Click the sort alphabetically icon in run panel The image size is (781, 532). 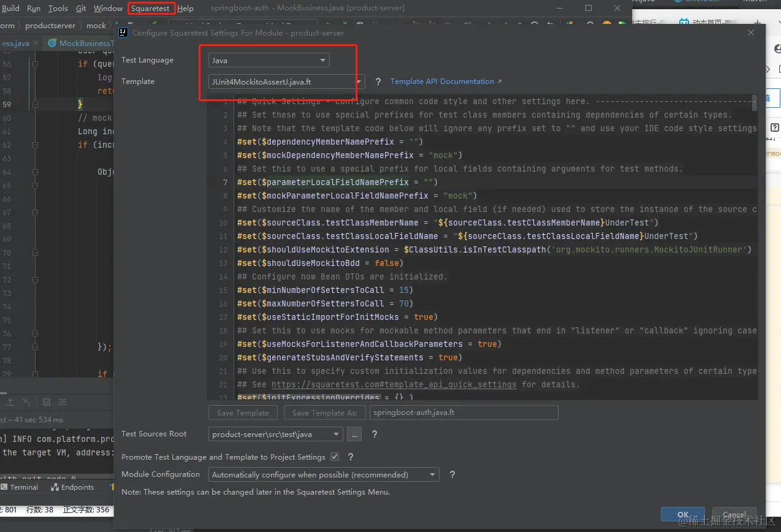[x=27, y=402]
